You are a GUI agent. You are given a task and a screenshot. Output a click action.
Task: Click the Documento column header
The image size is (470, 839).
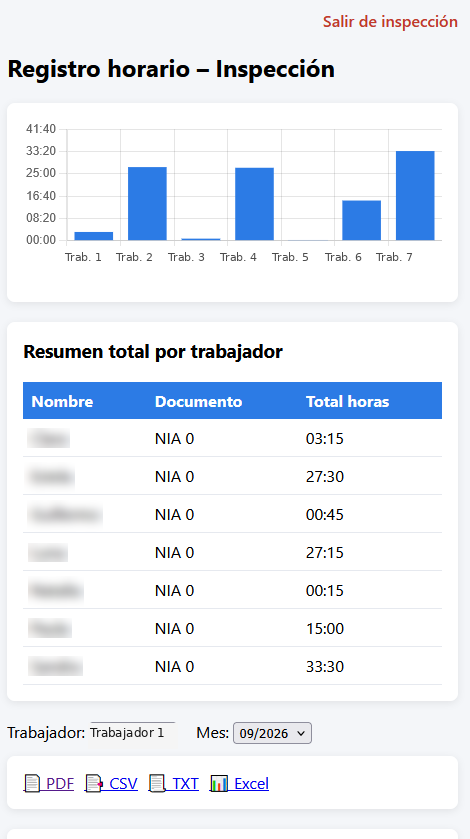198,401
